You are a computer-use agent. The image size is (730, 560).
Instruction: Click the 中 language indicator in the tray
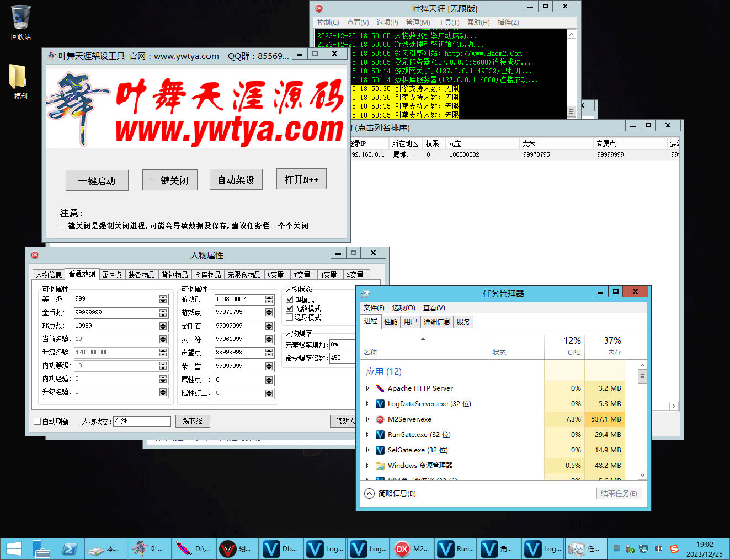click(659, 549)
